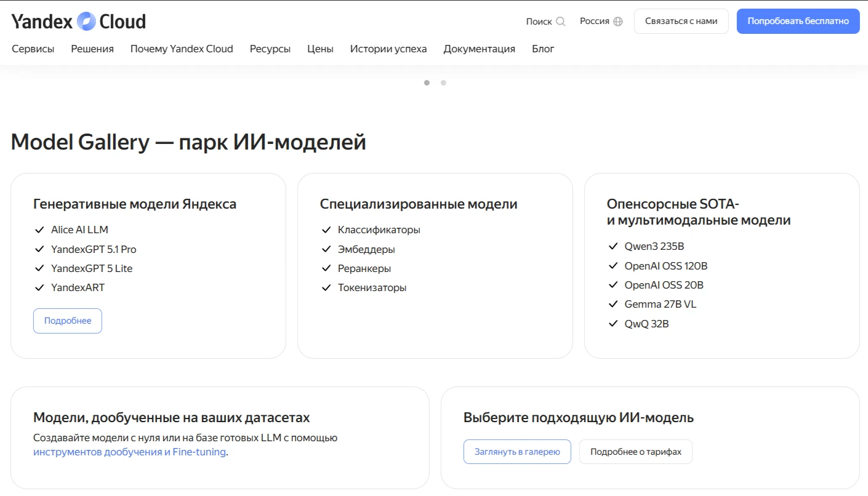
Task: Click the OpenAI OSS 120B text
Action: pyautogui.click(x=666, y=266)
